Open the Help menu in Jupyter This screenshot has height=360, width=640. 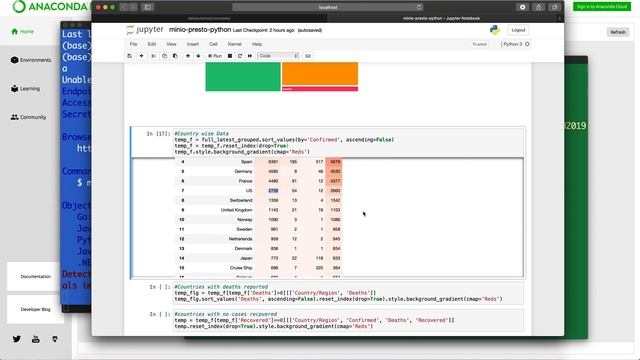coord(257,44)
